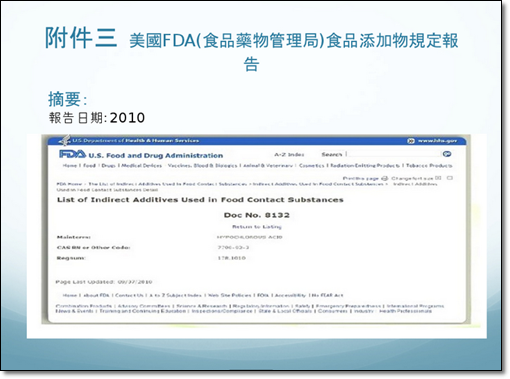Click the small icon beside Change font size
Viewport: 510px width, 379px height.
[x=438, y=178]
